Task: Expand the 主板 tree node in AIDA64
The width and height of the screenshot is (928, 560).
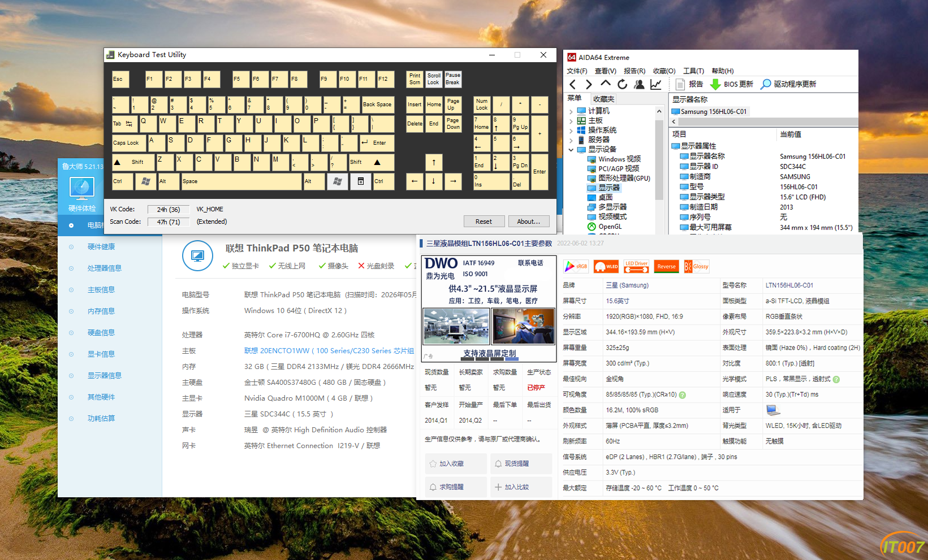Action: click(x=571, y=121)
